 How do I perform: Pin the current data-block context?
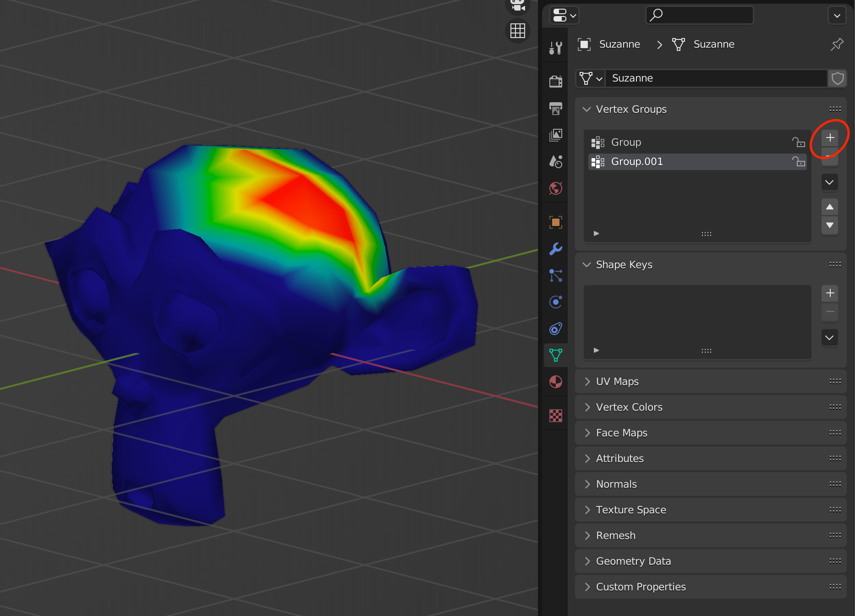837,44
